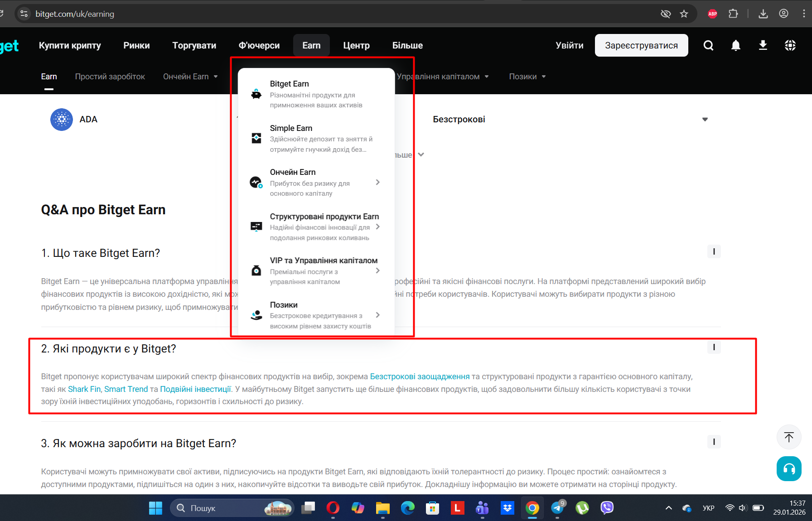Click the Зареєструватися sign-up button
This screenshot has height=521, width=812.
(642, 45)
